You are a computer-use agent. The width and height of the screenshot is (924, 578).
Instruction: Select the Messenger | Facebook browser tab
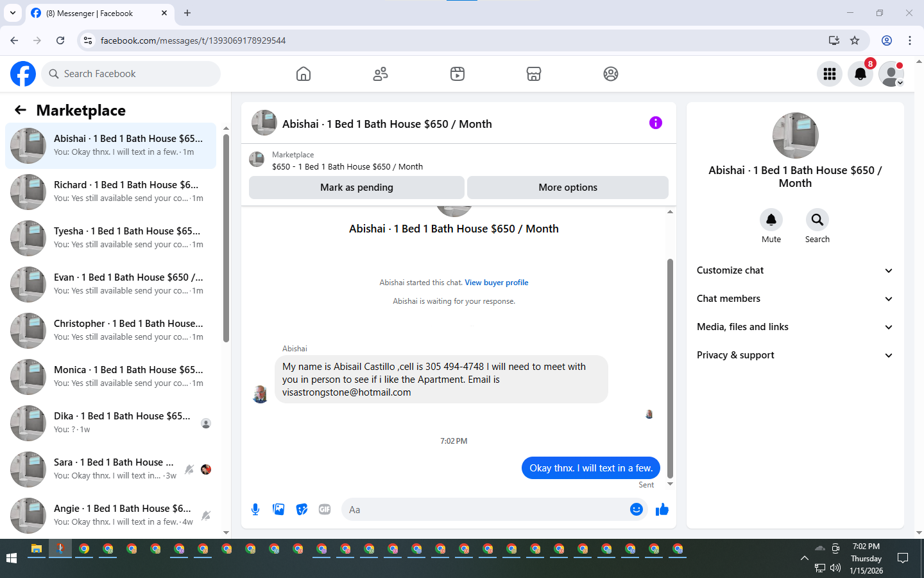[x=99, y=13]
